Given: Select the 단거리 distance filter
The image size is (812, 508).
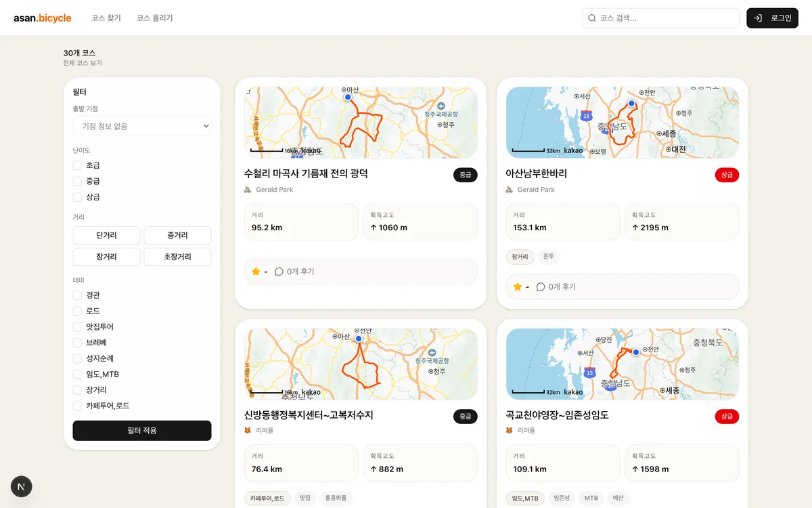Looking at the screenshot, I should click(106, 235).
